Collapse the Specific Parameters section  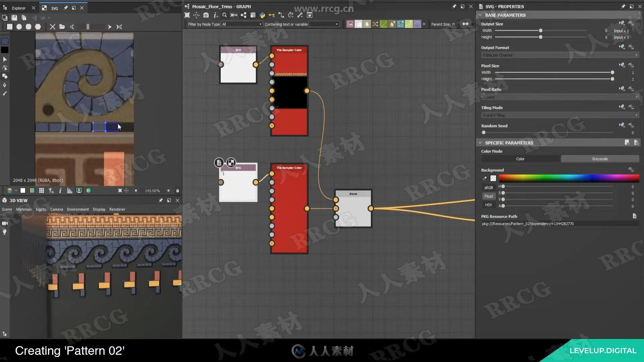pos(480,143)
